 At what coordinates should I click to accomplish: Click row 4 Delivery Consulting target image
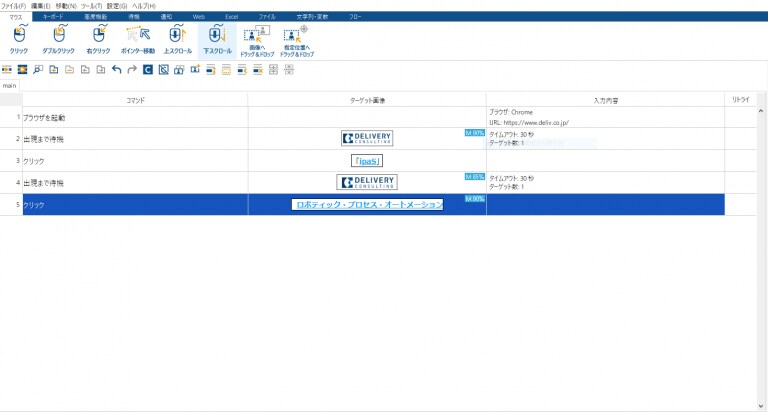click(x=367, y=182)
